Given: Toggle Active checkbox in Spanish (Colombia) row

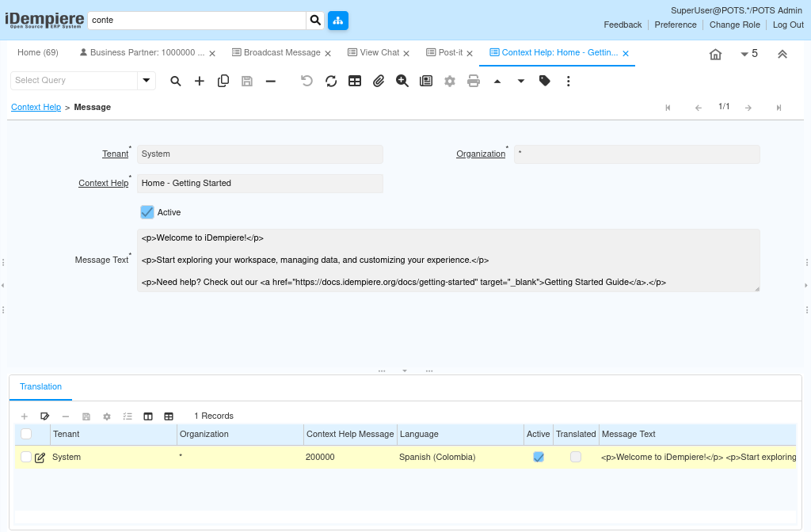Looking at the screenshot, I should (x=539, y=457).
